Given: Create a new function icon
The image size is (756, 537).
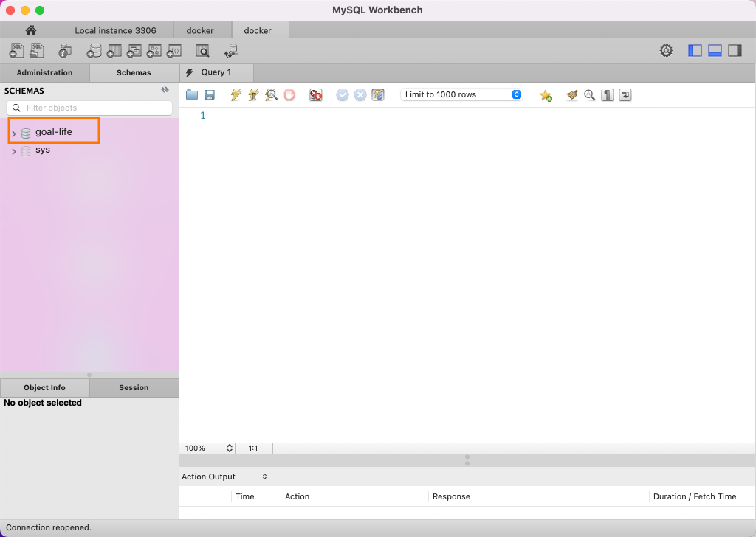Looking at the screenshot, I should [174, 51].
